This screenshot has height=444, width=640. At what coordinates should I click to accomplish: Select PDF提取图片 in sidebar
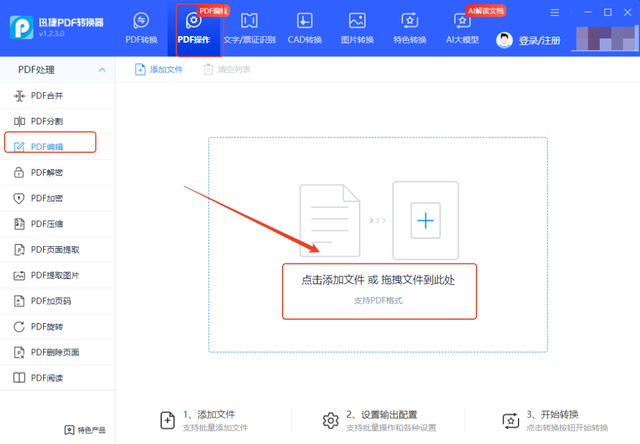[x=58, y=275]
